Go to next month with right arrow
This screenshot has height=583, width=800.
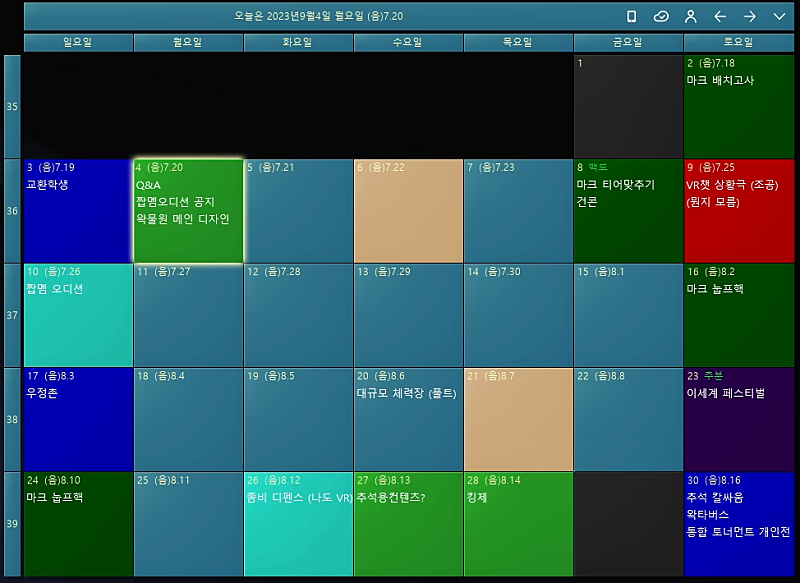(x=749, y=17)
